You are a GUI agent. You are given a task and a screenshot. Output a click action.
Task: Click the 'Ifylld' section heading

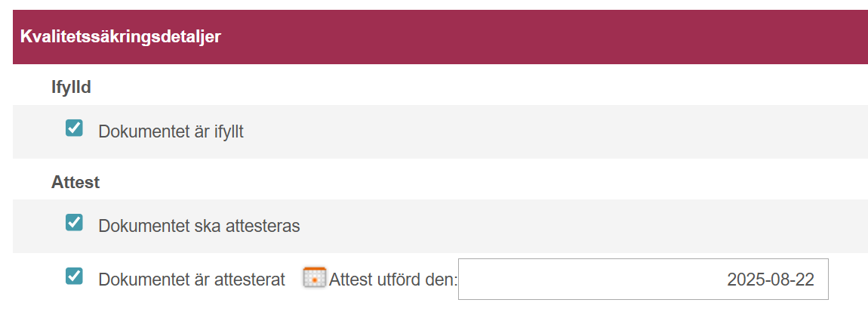tap(71, 88)
